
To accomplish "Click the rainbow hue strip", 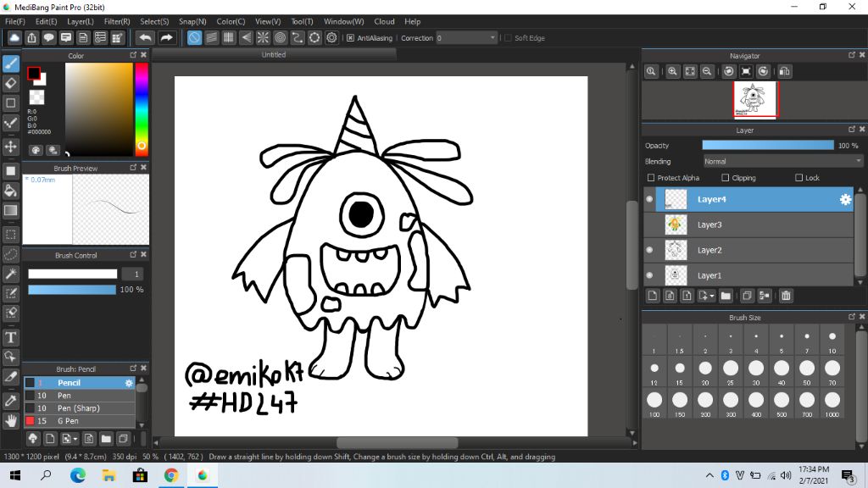I will pos(142,109).
